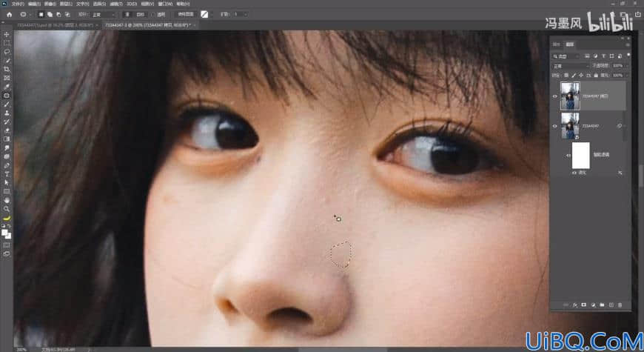Choose New Selection mode in options bar
Screen dimensions: 644x352
41,14
